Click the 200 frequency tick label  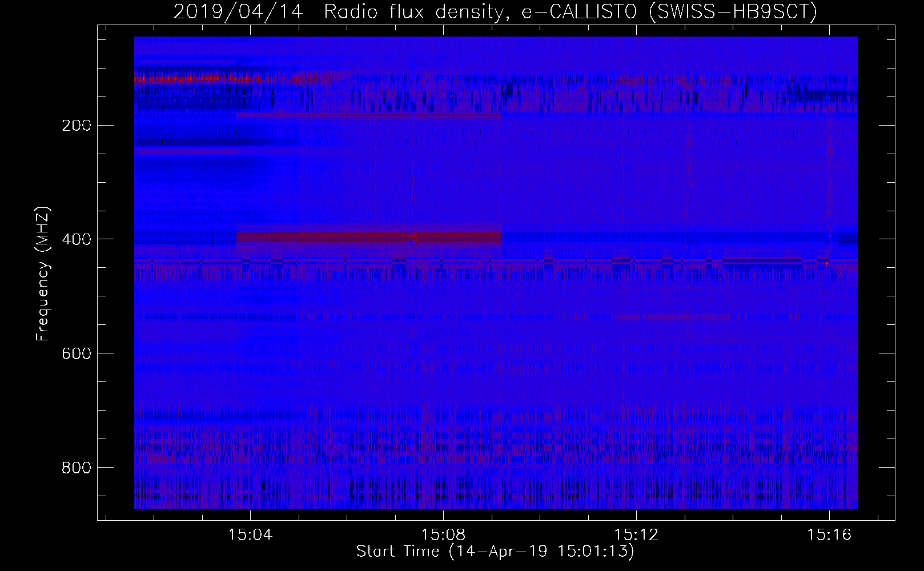(76, 126)
